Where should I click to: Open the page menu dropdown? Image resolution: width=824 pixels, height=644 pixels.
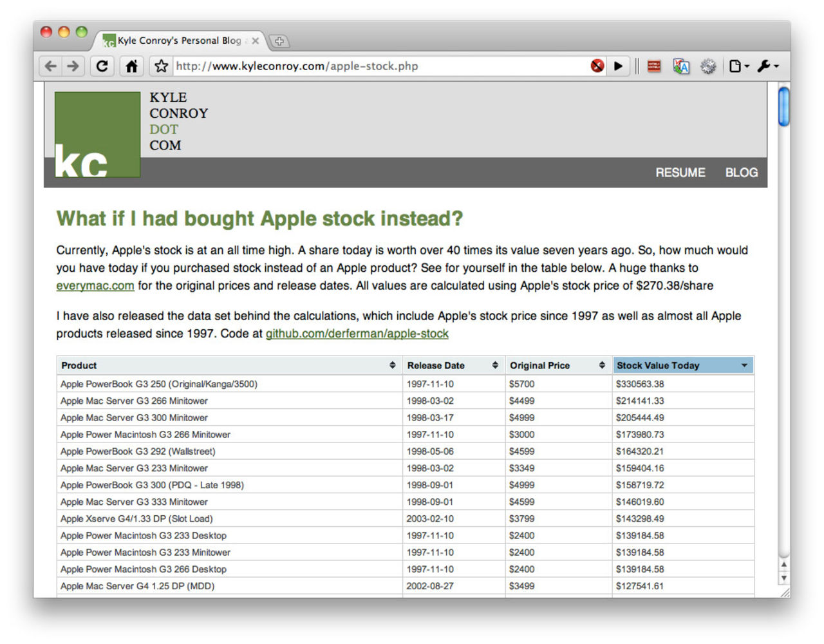coord(738,66)
